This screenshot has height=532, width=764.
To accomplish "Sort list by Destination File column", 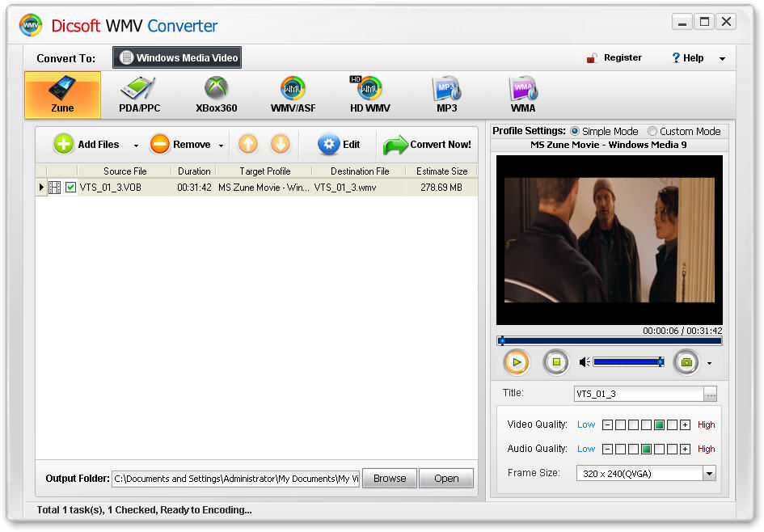I will [x=359, y=171].
